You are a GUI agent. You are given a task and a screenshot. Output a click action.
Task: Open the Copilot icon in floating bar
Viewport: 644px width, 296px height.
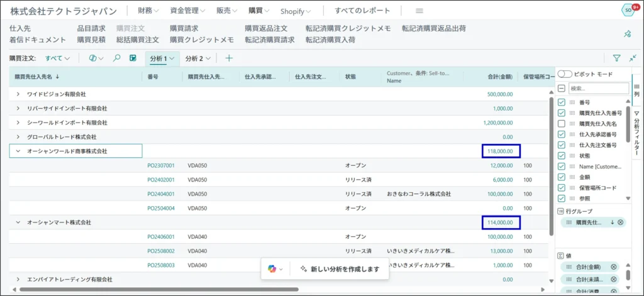272,268
